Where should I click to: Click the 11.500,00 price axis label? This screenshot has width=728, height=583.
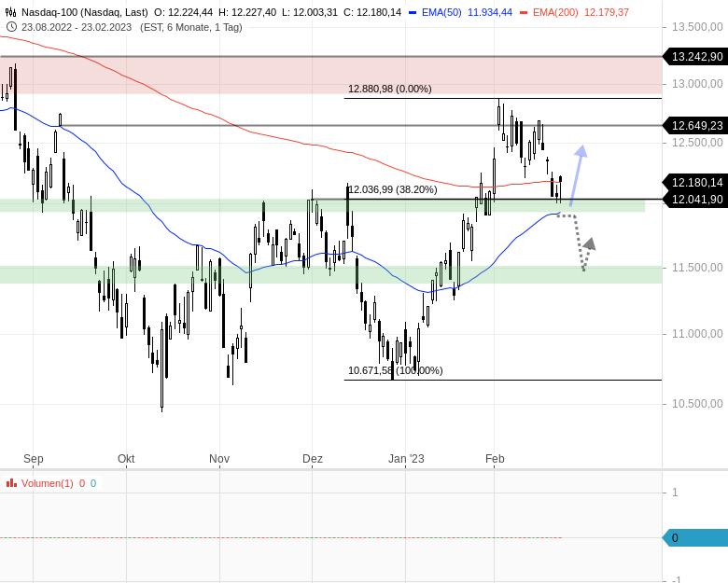point(697,268)
